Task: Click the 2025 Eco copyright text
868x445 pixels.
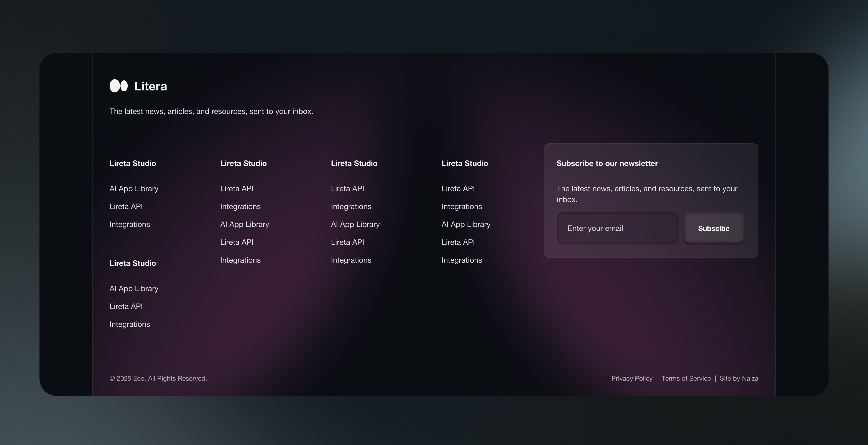Action: pos(158,378)
